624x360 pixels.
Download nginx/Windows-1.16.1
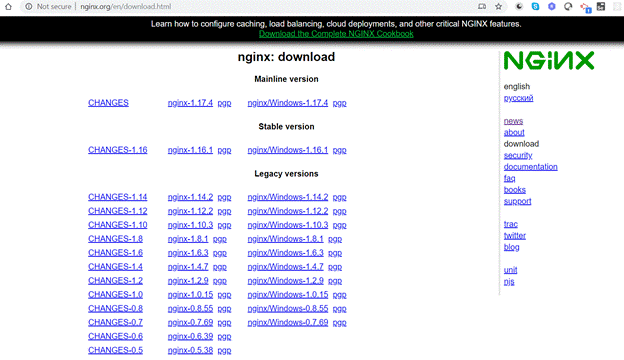[288, 150]
